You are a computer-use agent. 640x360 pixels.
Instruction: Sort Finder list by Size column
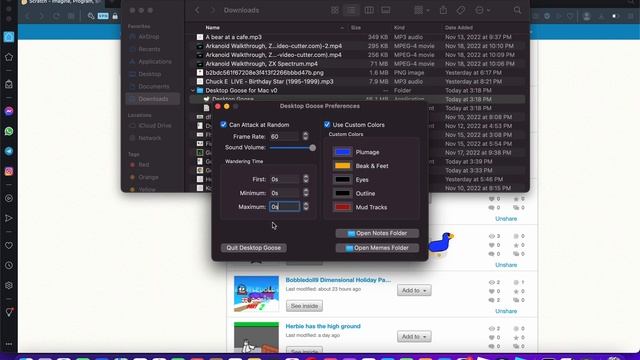click(356, 28)
